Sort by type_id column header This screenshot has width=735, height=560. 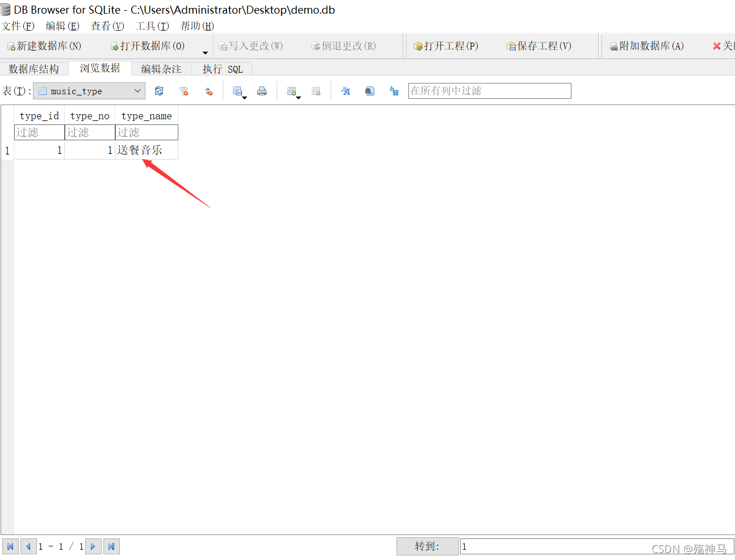[39, 116]
